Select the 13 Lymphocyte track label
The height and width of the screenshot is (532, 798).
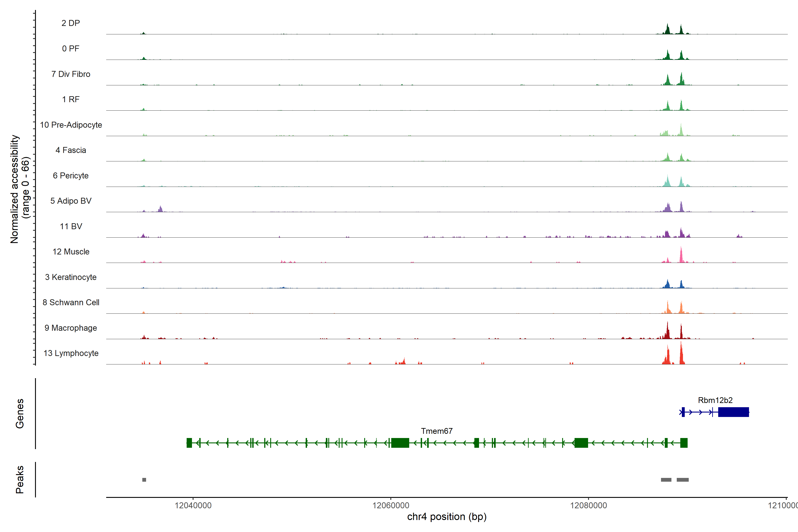click(71, 353)
